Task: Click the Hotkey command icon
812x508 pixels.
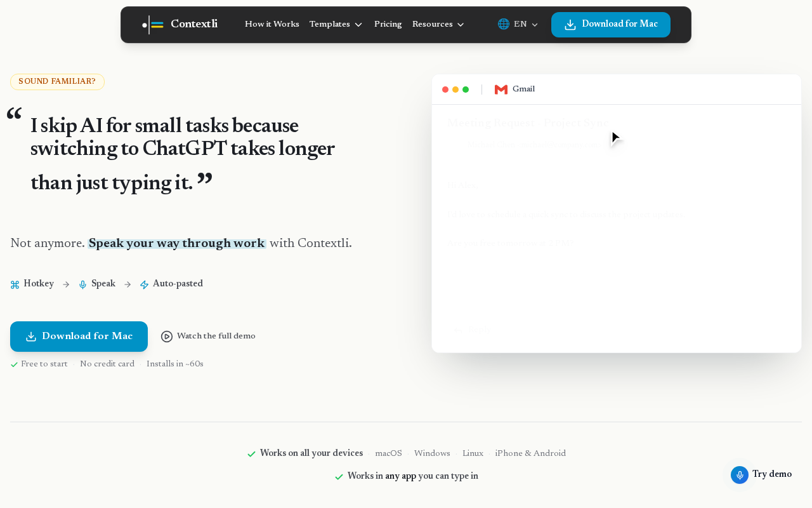Action: (15, 284)
